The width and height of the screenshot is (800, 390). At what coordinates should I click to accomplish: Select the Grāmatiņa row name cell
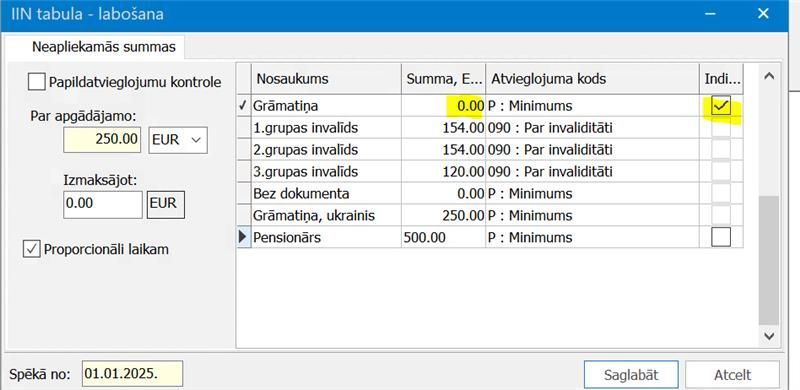pos(327,106)
